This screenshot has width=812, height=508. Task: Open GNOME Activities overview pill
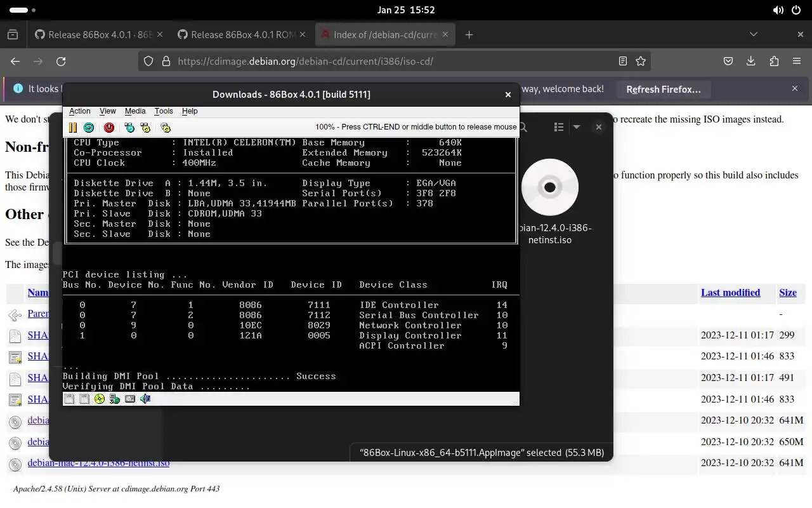(23, 10)
